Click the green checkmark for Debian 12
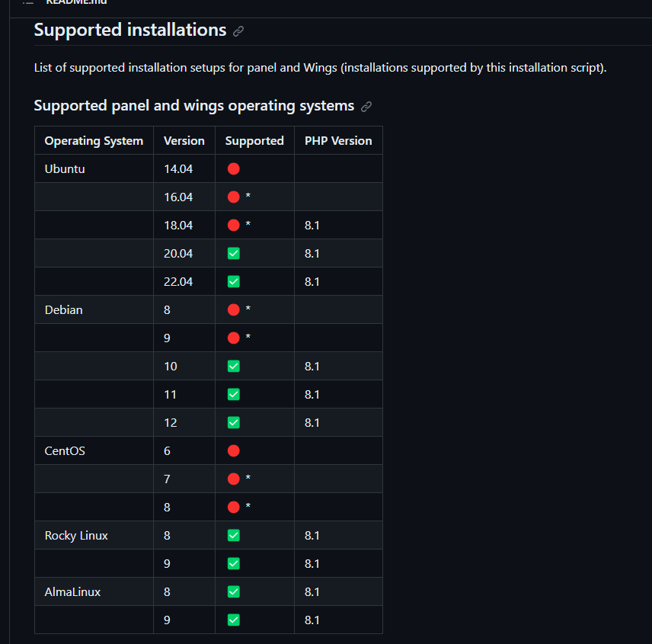The width and height of the screenshot is (652, 644). click(234, 422)
